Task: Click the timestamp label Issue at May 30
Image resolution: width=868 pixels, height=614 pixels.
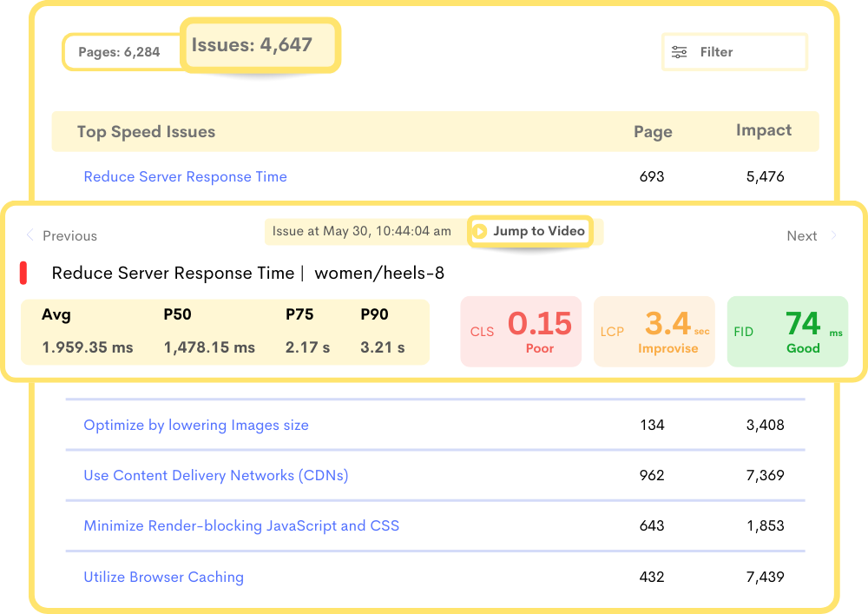Action: coord(362,231)
